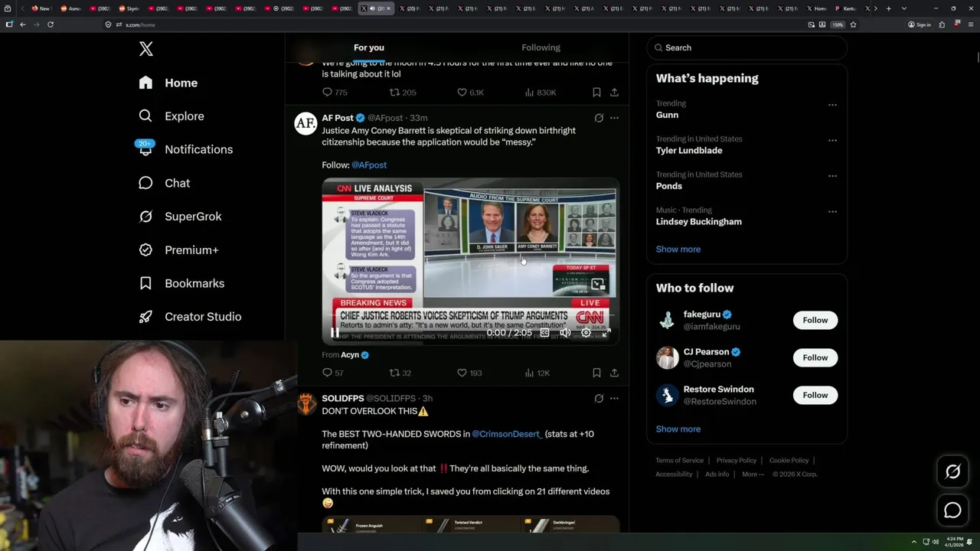Open the @CrimsonDesert_ mention link

pyautogui.click(x=507, y=434)
